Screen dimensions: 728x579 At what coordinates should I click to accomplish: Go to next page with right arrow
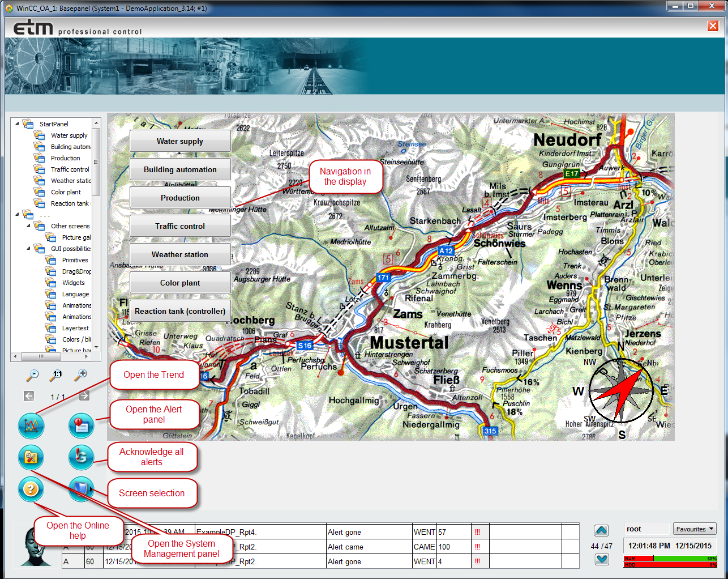84,396
